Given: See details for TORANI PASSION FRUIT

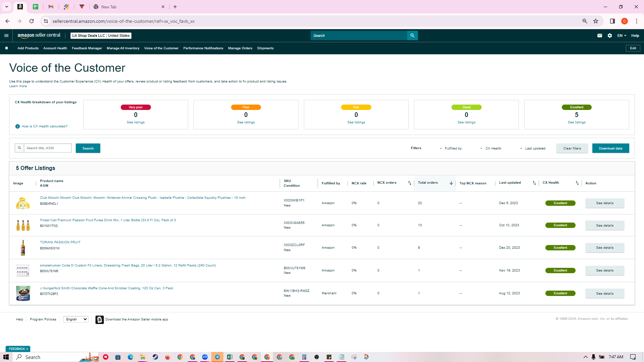Looking at the screenshot, I should (x=605, y=248).
